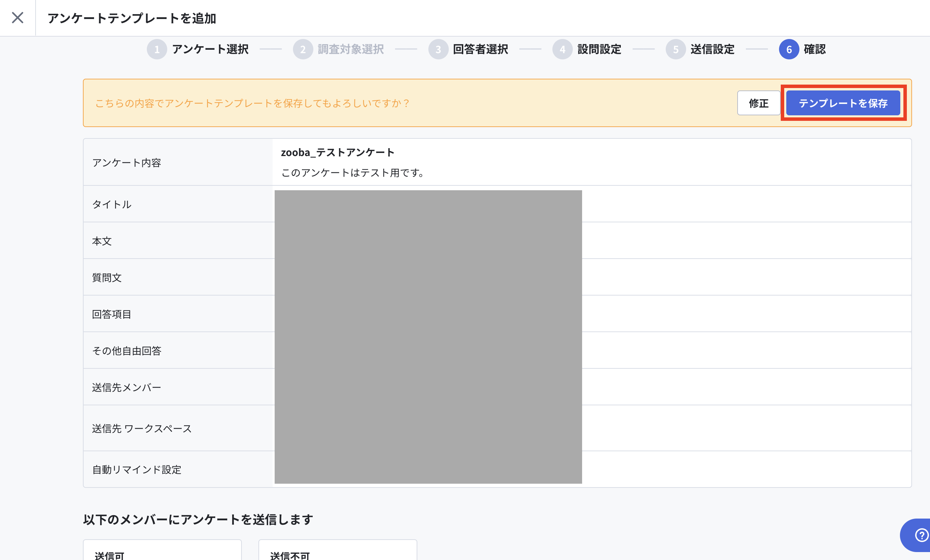Click the 質問文 row label
930x560 pixels.
[x=107, y=277]
